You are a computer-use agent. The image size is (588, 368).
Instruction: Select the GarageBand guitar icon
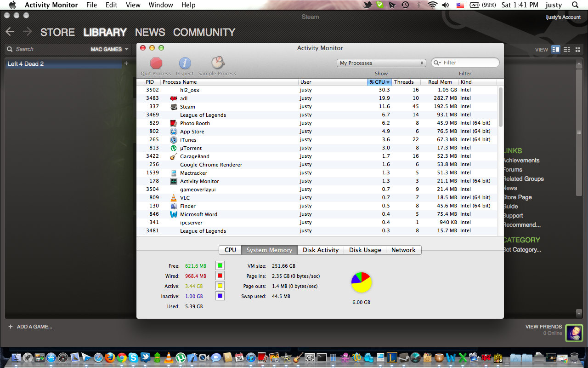174,156
